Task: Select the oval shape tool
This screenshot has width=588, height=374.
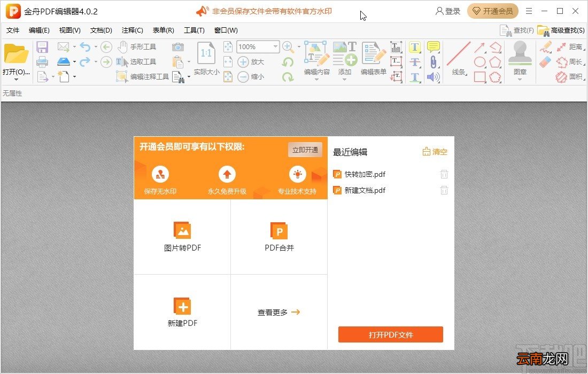Action: [x=480, y=62]
